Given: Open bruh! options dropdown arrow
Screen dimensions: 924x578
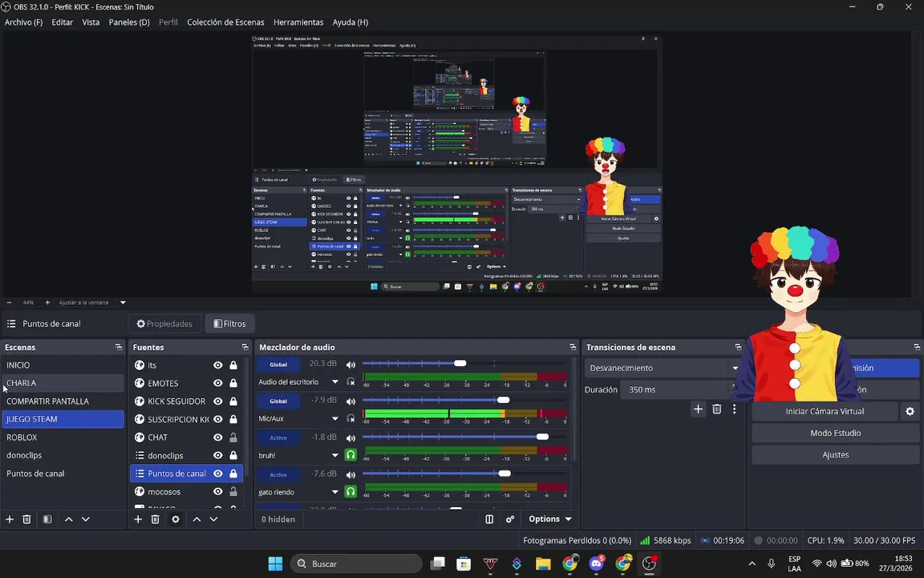Looking at the screenshot, I should pos(334,454).
